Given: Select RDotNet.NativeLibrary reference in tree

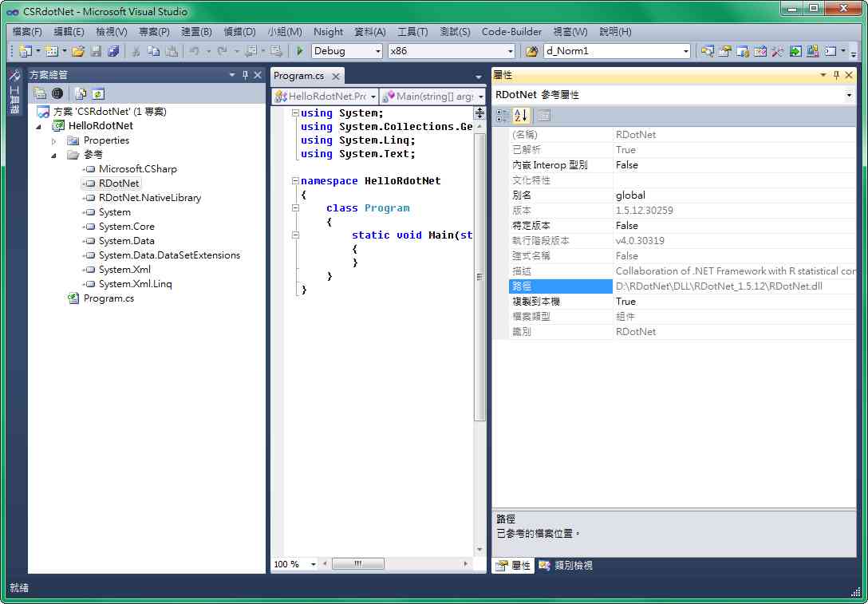Looking at the screenshot, I should (149, 198).
